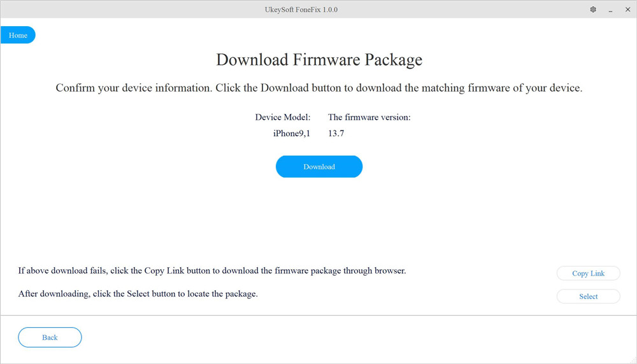Click the Copy Link button

pyautogui.click(x=588, y=273)
